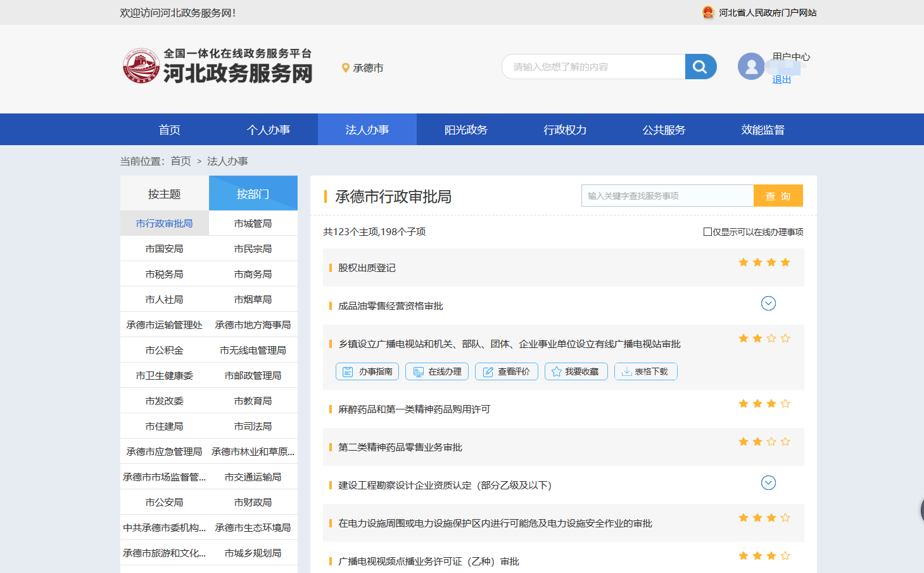Click 股权出质登记 star rating
This screenshot has height=573, width=924.
coord(764,262)
